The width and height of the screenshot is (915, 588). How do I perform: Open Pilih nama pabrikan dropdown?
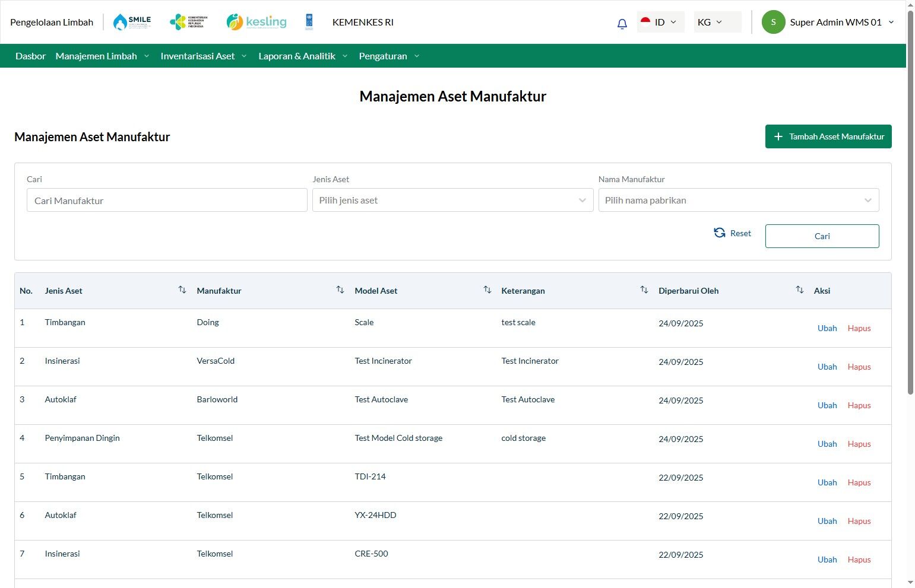(739, 200)
